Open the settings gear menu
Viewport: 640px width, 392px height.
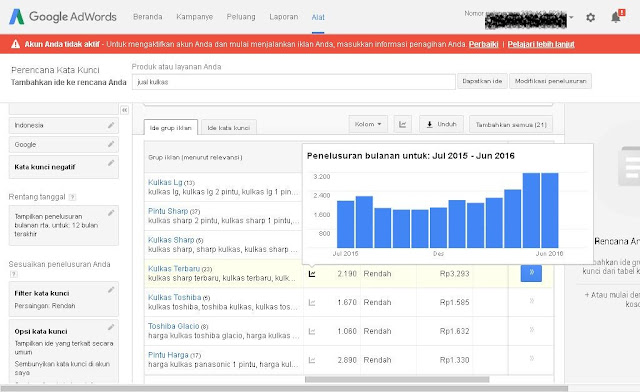coord(590,18)
